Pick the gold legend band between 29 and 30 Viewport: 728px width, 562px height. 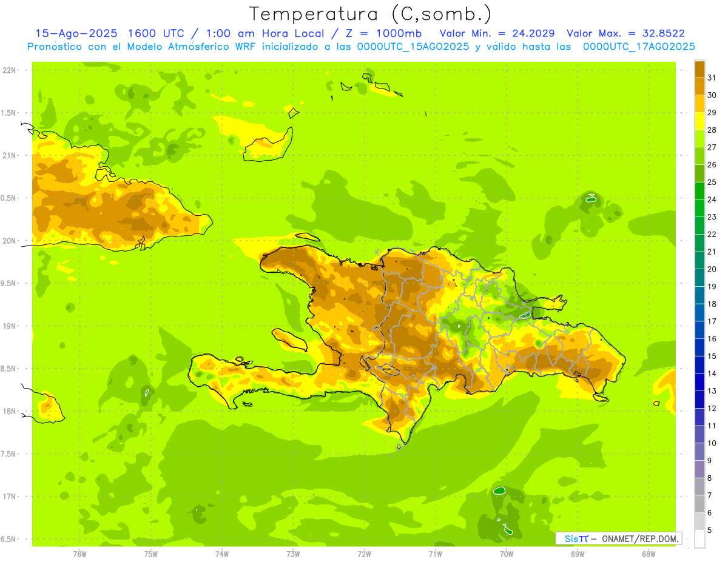699,103
